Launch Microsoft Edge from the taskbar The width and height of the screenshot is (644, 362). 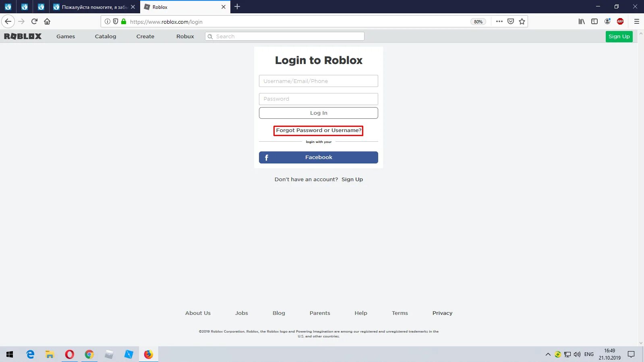pyautogui.click(x=30, y=354)
